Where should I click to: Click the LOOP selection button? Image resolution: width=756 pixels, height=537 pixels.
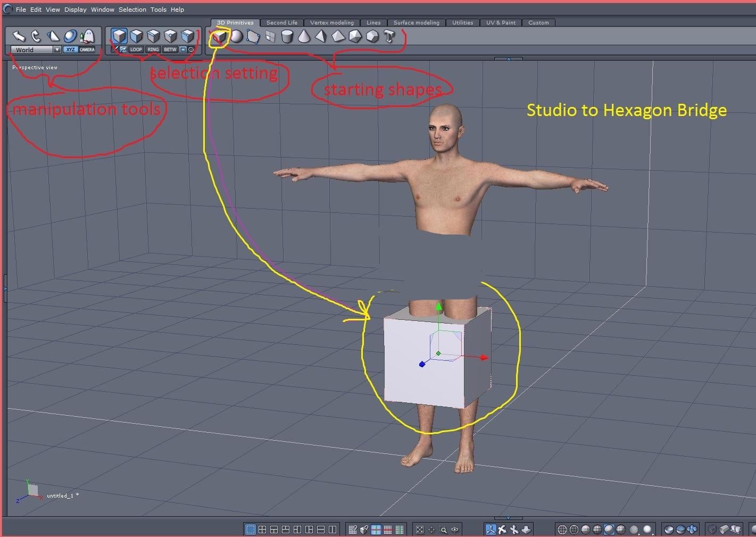(x=136, y=49)
